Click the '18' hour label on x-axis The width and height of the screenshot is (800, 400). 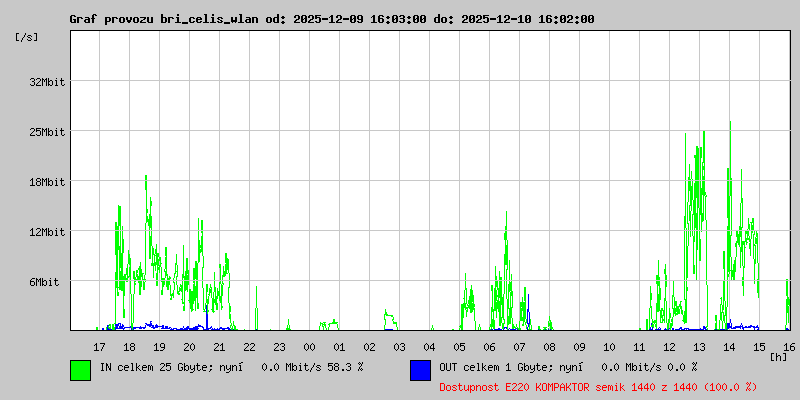(x=130, y=347)
